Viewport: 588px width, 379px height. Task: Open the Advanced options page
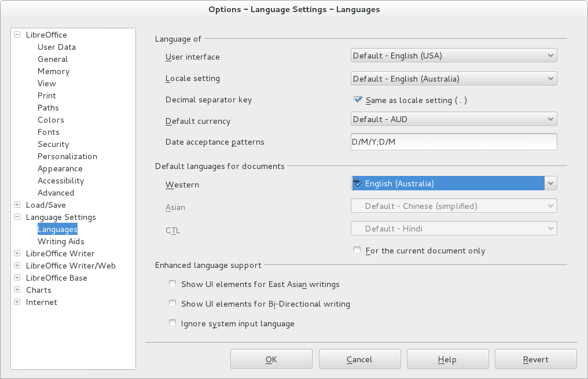[56, 193]
